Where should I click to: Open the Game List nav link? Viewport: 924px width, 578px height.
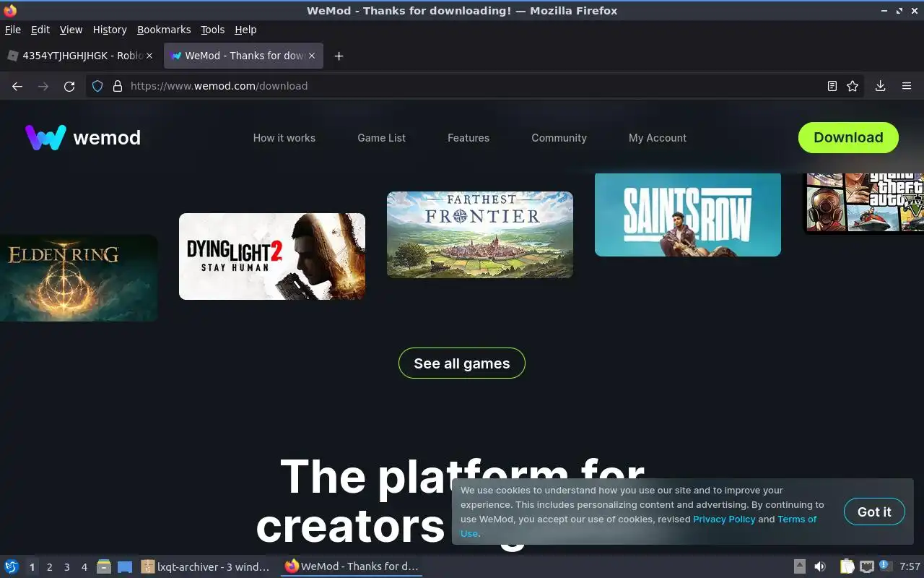382,138
